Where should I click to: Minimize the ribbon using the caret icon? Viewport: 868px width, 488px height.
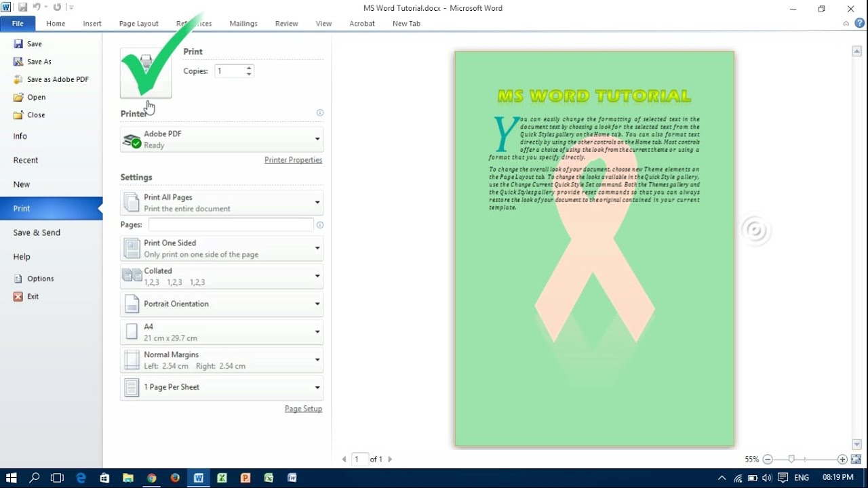[x=846, y=23]
